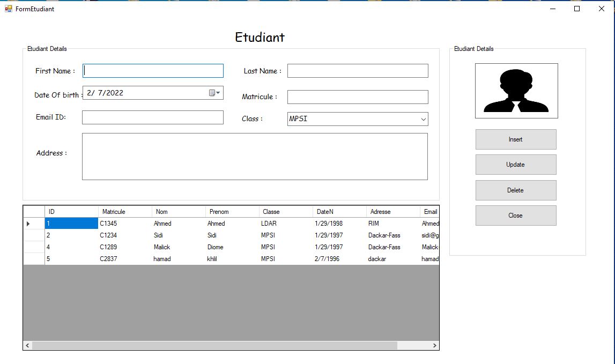
Task: Click the Email ID text field
Action: pyautogui.click(x=153, y=117)
